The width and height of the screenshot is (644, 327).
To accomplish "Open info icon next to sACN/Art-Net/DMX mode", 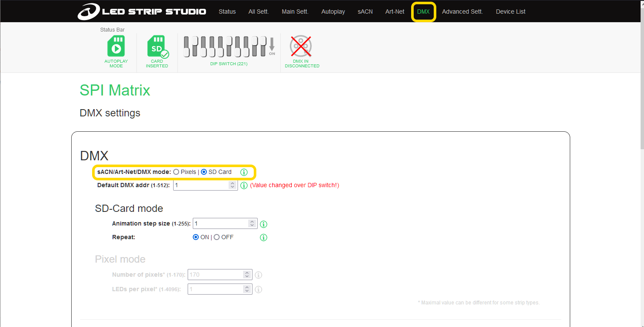I will click(x=244, y=172).
